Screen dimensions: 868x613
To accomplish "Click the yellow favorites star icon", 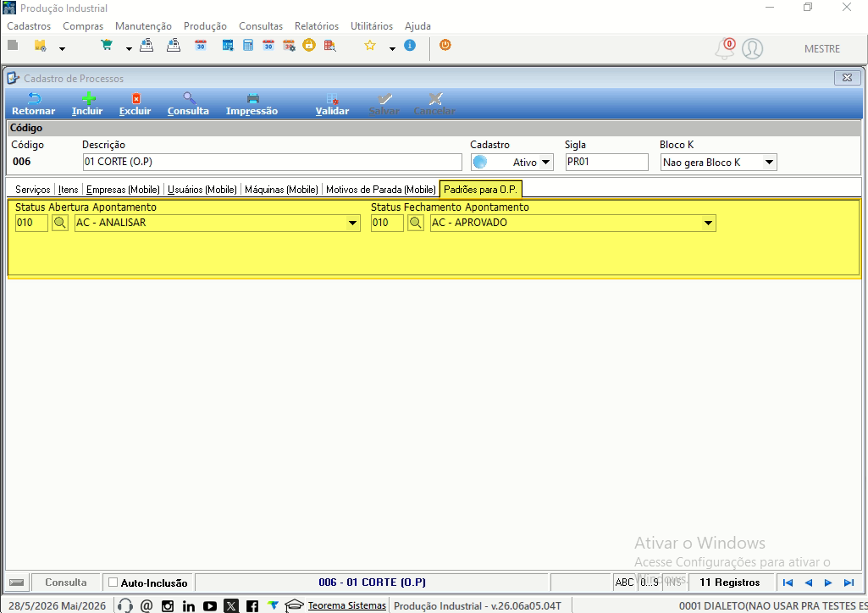I will (370, 46).
